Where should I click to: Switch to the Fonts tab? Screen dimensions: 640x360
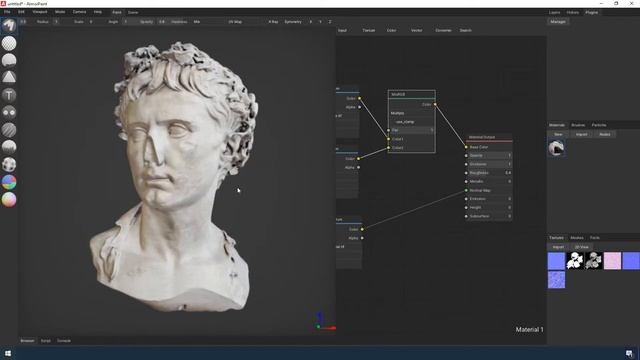click(x=595, y=238)
